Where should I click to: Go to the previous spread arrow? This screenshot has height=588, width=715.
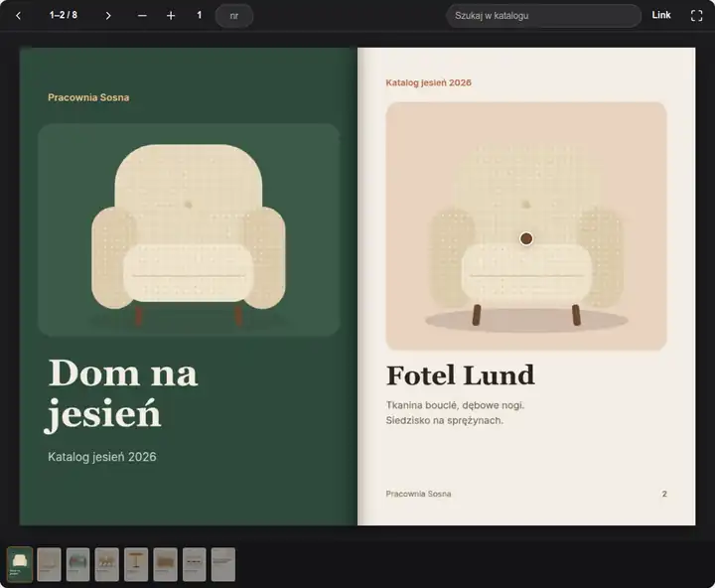pyautogui.click(x=18, y=16)
